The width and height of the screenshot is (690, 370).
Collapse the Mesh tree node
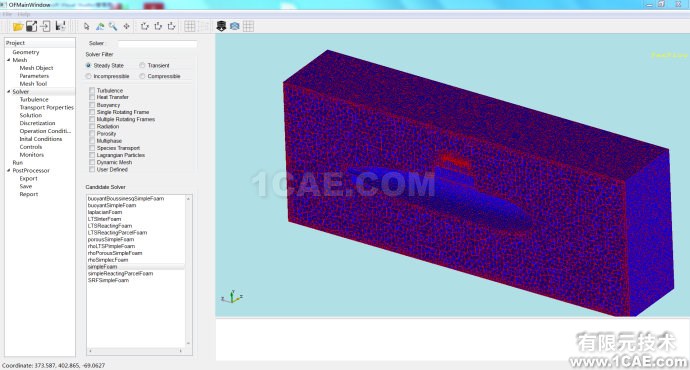pyautogui.click(x=8, y=60)
